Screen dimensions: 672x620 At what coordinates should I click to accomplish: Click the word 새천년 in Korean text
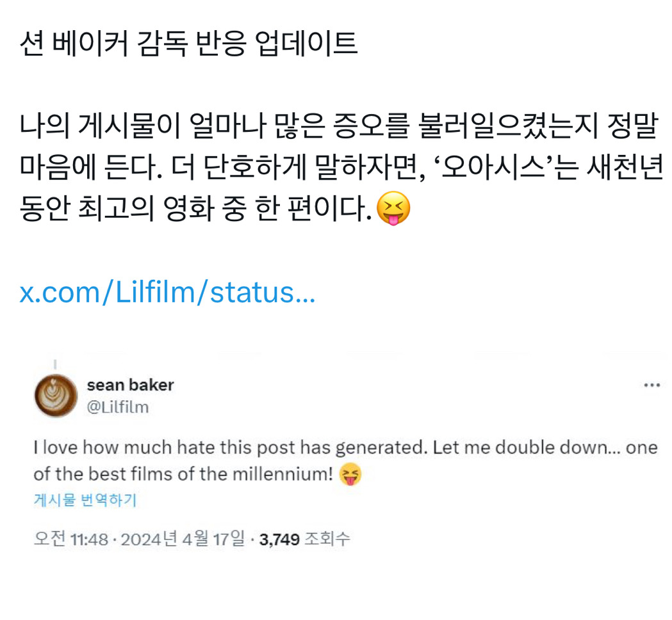[625, 167]
